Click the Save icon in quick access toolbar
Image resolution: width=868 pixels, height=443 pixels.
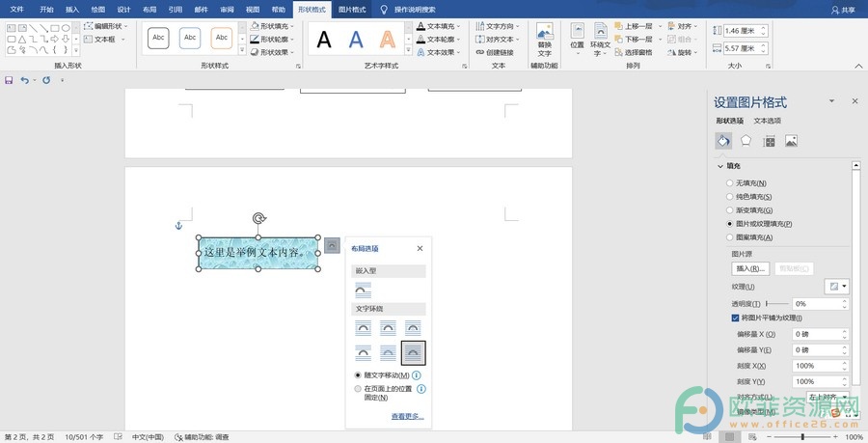click(x=9, y=80)
